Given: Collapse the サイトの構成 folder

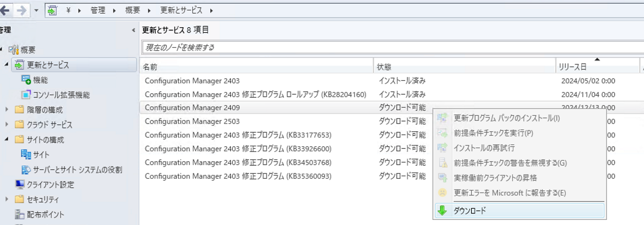Looking at the screenshot, I should tap(7, 140).
